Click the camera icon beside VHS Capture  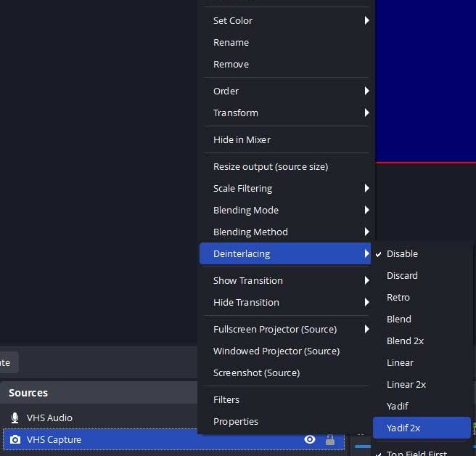tap(15, 439)
